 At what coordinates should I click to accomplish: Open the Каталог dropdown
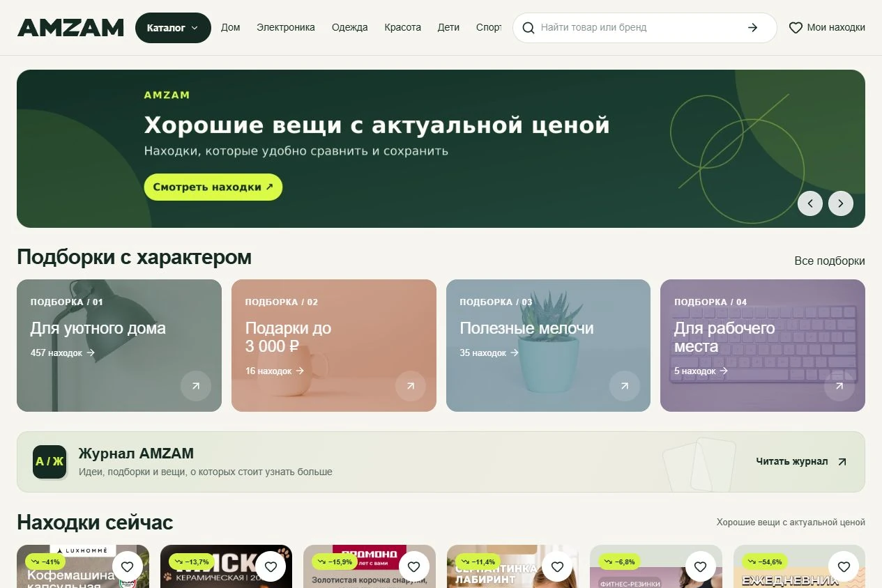(173, 28)
